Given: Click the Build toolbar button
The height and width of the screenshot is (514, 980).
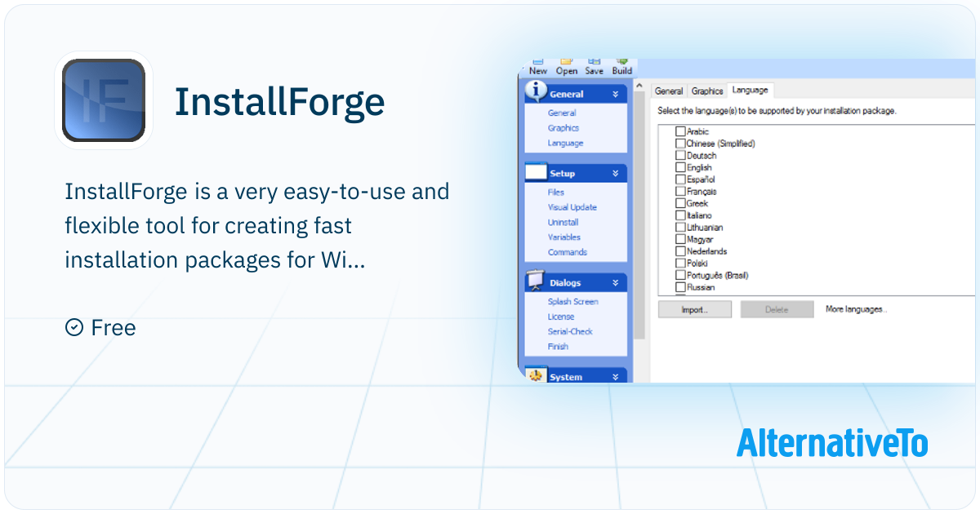Looking at the screenshot, I should click(x=622, y=67).
